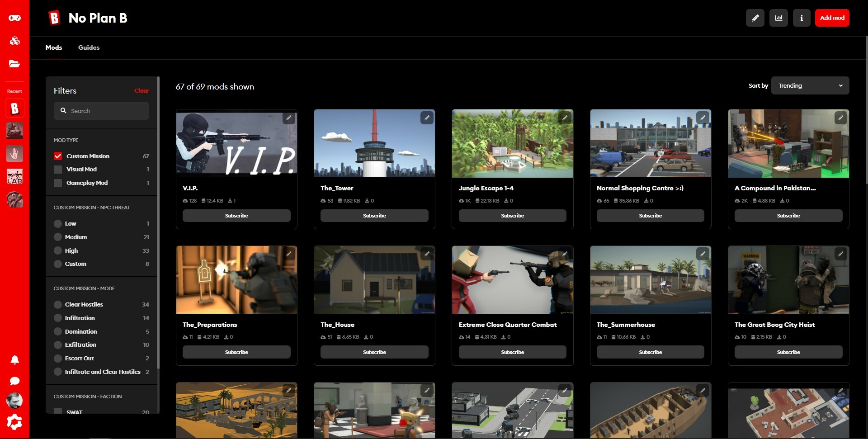Switch to the Guides tab
Viewport: 868px width, 439px height.
tap(89, 47)
